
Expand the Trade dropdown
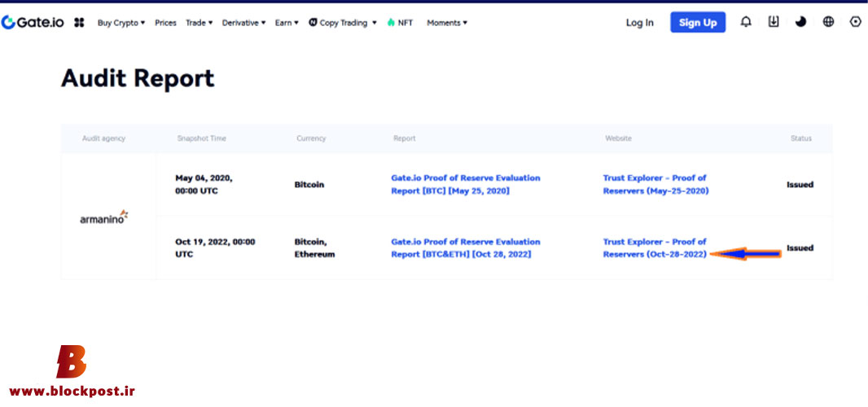199,23
